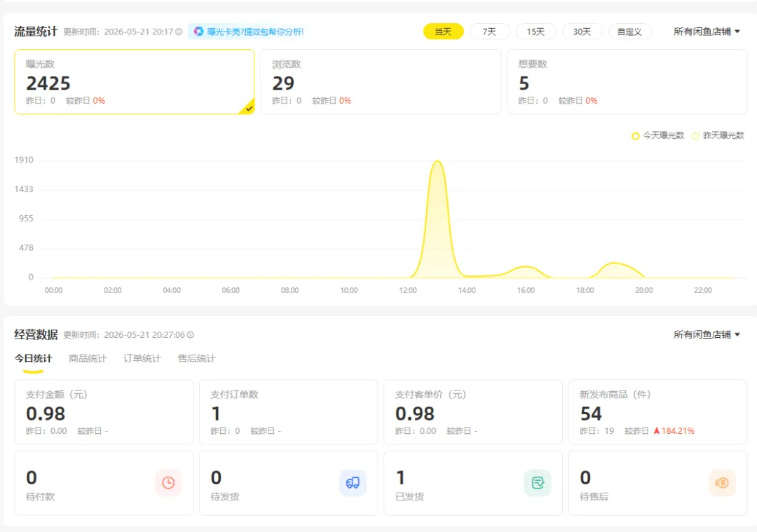
Task: Click the blue icon in exposure tips banner
Action: (x=198, y=32)
